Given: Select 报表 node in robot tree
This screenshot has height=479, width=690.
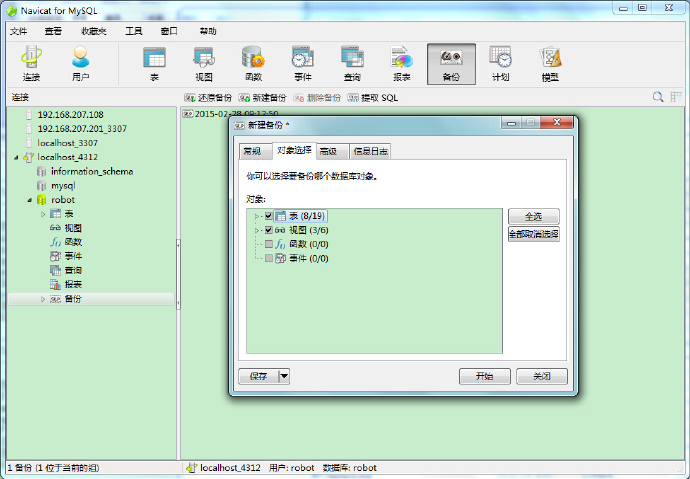Looking at the screenshot, I should pos(73,284).
